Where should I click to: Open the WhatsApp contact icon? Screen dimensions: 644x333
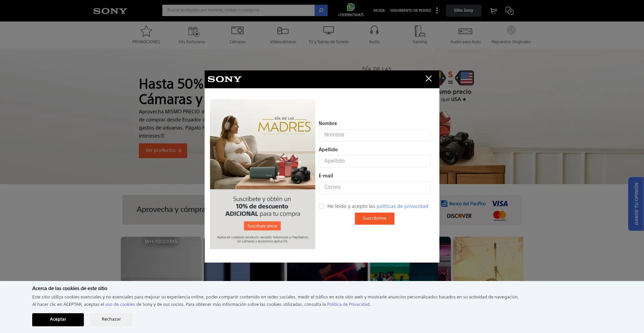pos(351,7)
